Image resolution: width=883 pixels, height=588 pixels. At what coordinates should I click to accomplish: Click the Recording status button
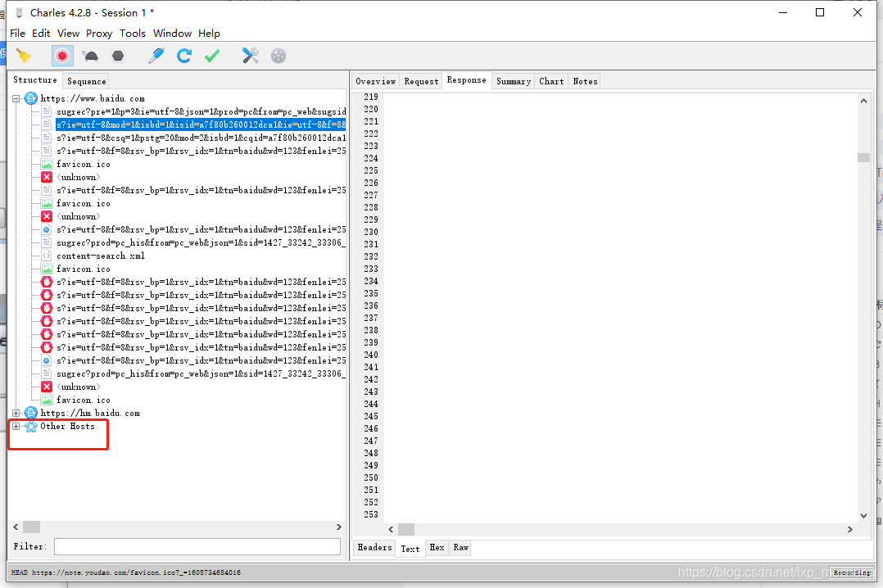[x=852, y=572]
